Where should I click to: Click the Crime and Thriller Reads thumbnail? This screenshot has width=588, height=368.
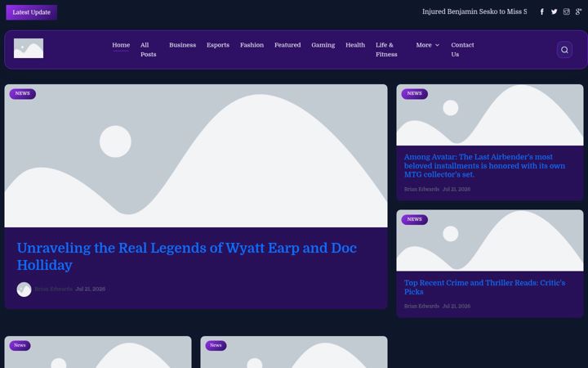(490, 240)
